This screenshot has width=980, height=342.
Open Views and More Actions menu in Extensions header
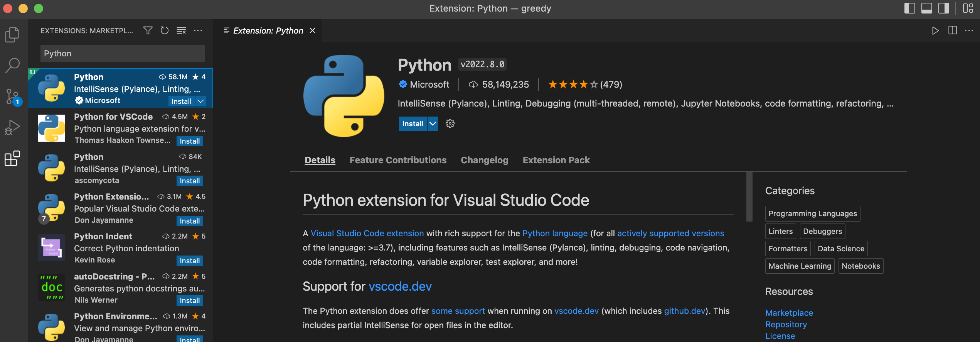198,30
